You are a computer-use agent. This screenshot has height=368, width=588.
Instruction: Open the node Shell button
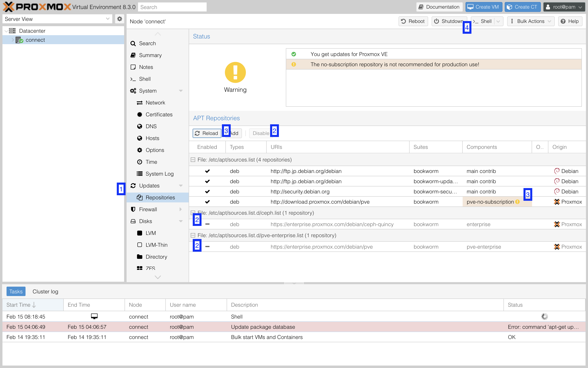pyautogui.click(x=483, y=21)
